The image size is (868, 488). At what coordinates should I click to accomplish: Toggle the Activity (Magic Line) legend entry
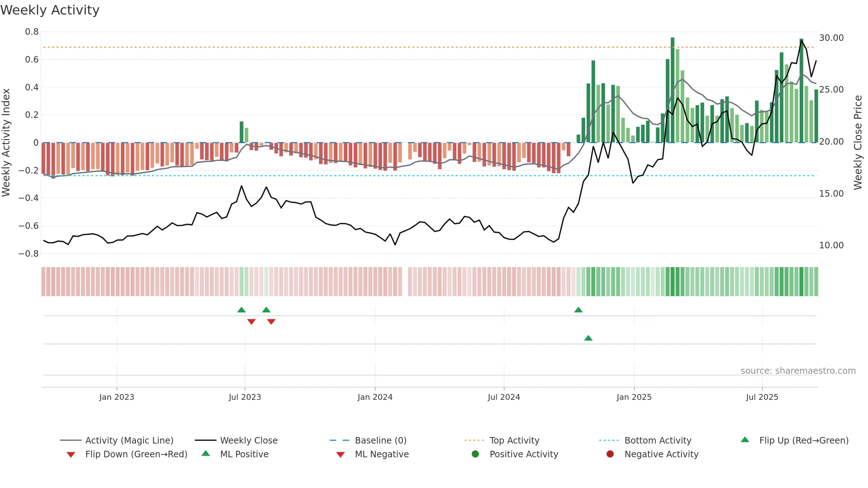(x=117, y=440)
